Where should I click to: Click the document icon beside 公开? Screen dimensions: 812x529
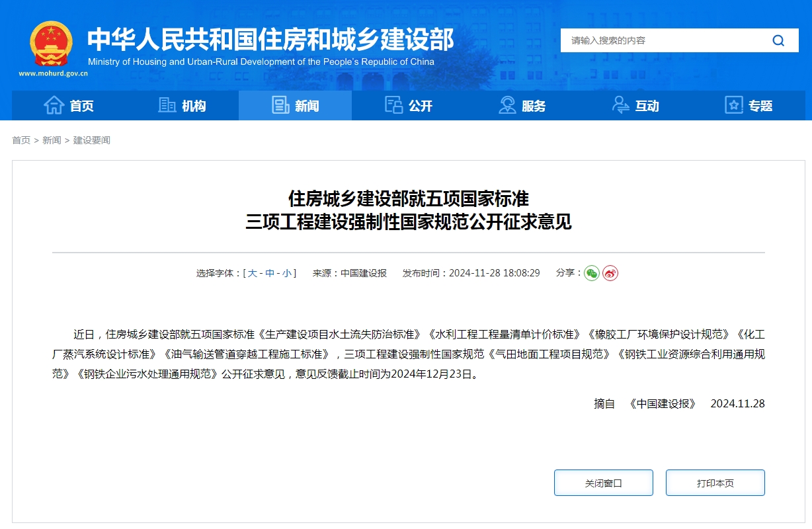click(x=394, y=105)
